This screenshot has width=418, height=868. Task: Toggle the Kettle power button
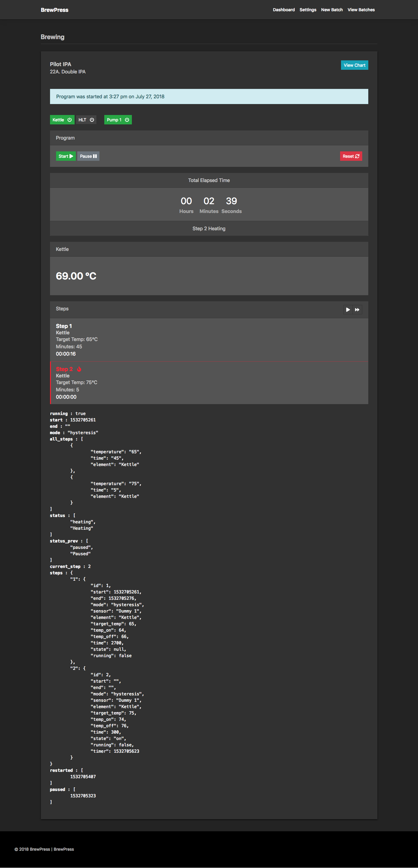(x=62, y=120)
